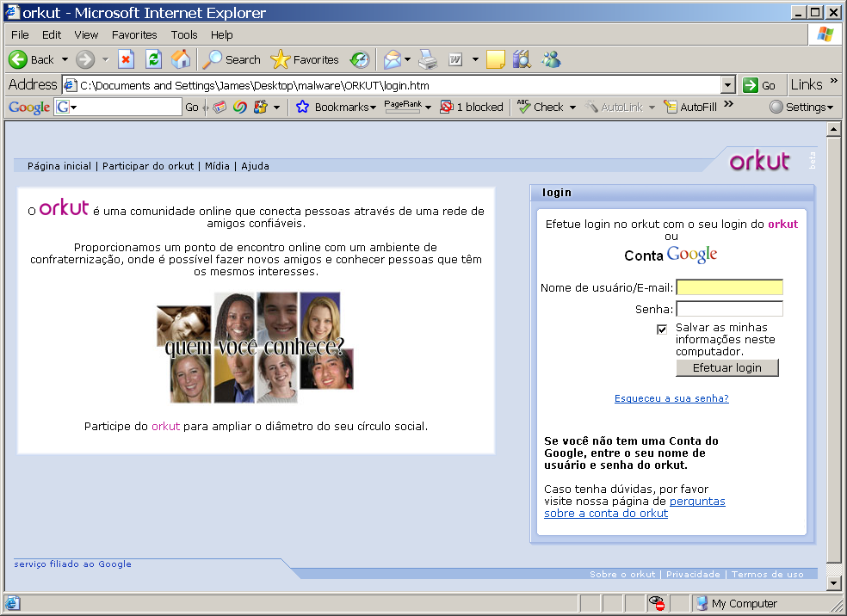
Task: Expand the Check spelling dropdown arrow
Action: pyautogui.click(x=572, y=107)
